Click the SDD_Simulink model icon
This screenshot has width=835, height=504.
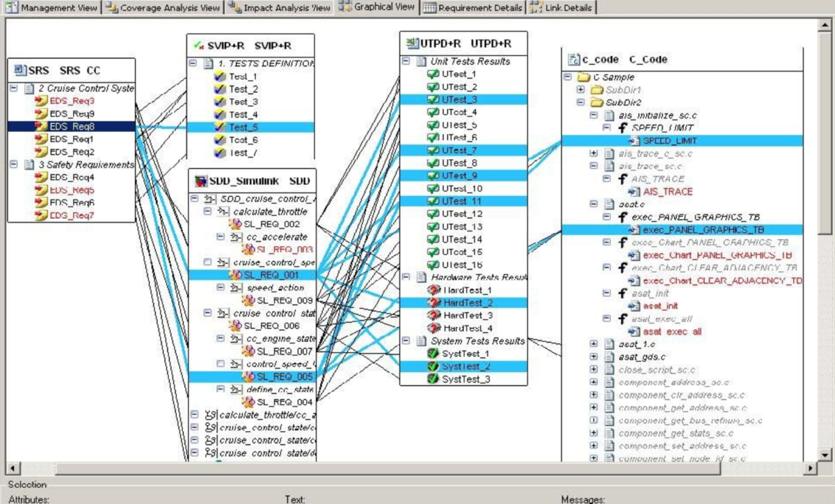200,181
